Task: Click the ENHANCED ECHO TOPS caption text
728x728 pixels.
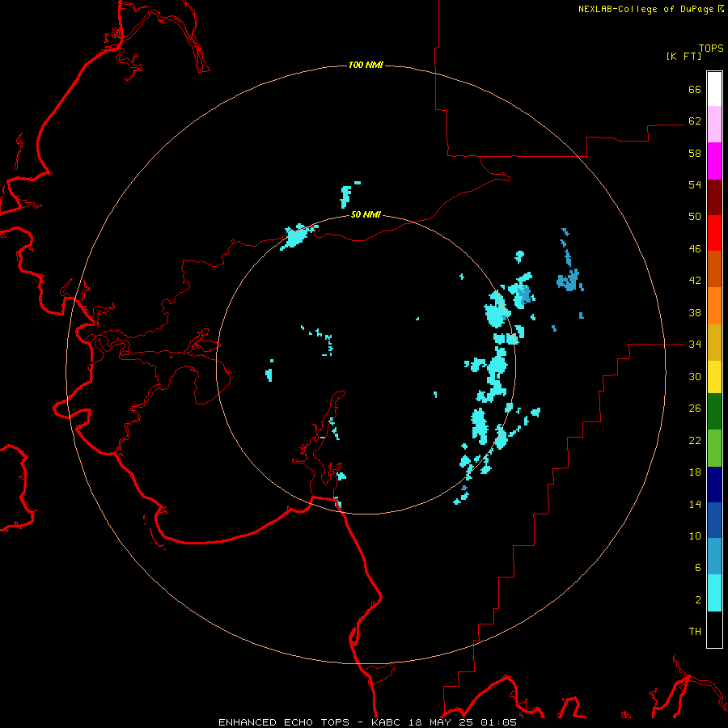Action: point(284,722)
